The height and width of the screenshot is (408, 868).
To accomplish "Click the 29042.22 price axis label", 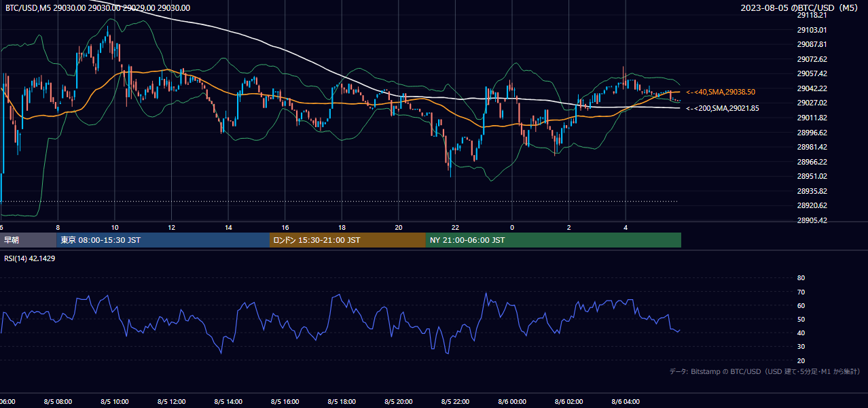I will [x=812, y=88].
